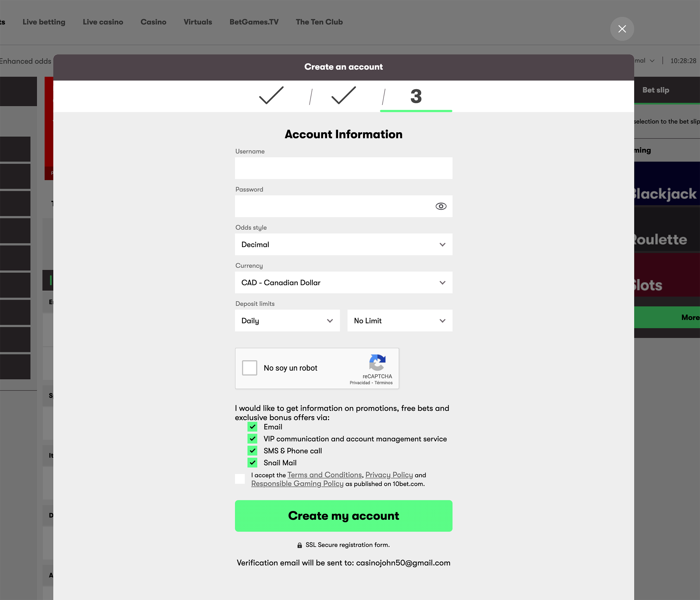Open the Daily deposit period dropdown
Screen dimensions: 700x600
(287, 321)
